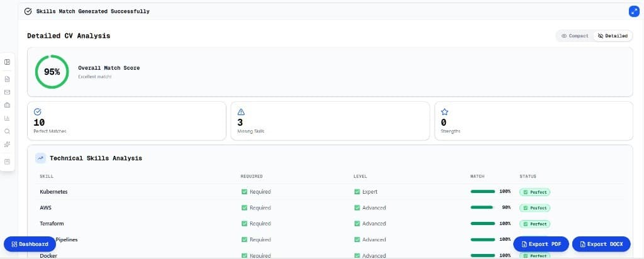Click the Perfect status badge for AWS
Image resolution: width=644 pixels, height=259 pixels.
pyautogui.click(x=535, y=208)
